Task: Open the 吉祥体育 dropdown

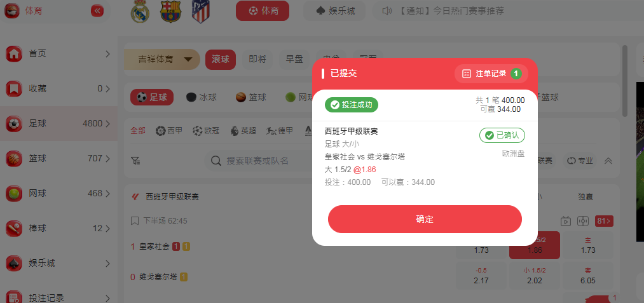Action: point(162,60)
